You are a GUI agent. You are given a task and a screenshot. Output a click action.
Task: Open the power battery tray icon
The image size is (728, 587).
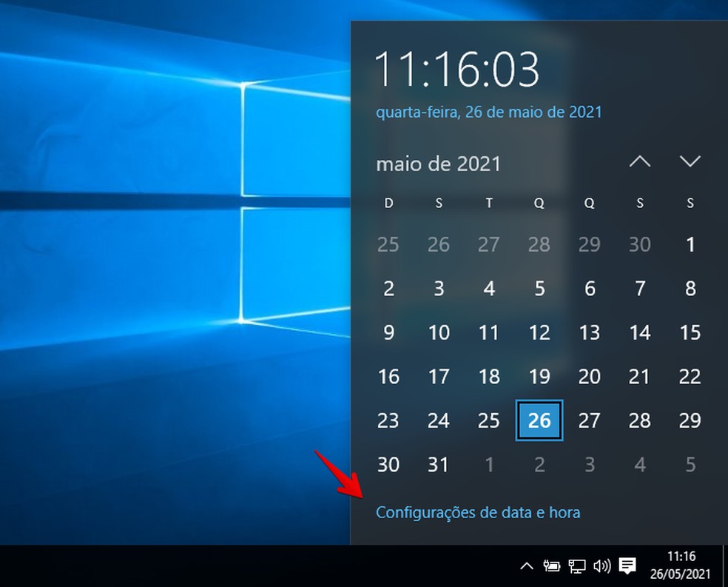coord(552,566)
